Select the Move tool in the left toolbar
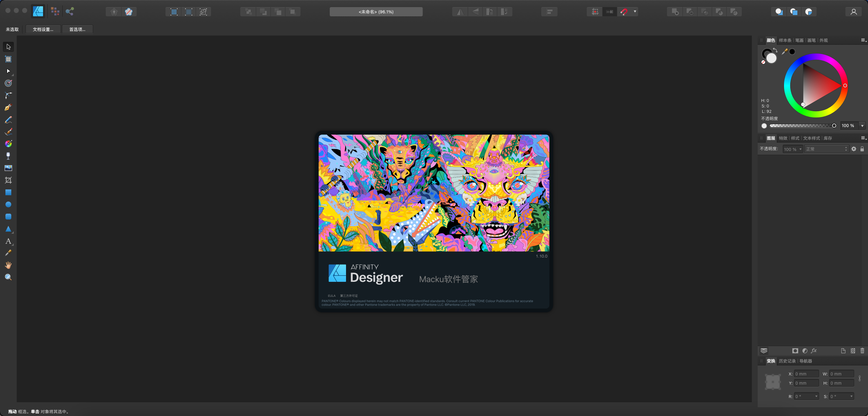 (8, 47)
